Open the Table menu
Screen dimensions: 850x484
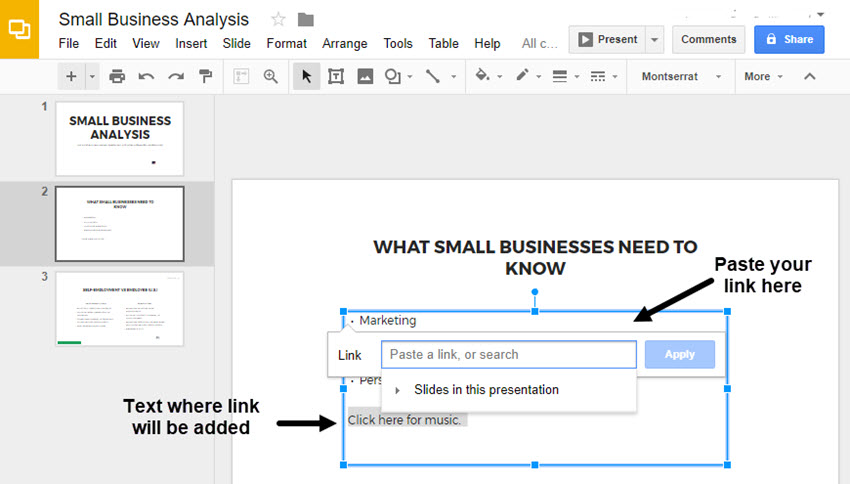(443, 43)
